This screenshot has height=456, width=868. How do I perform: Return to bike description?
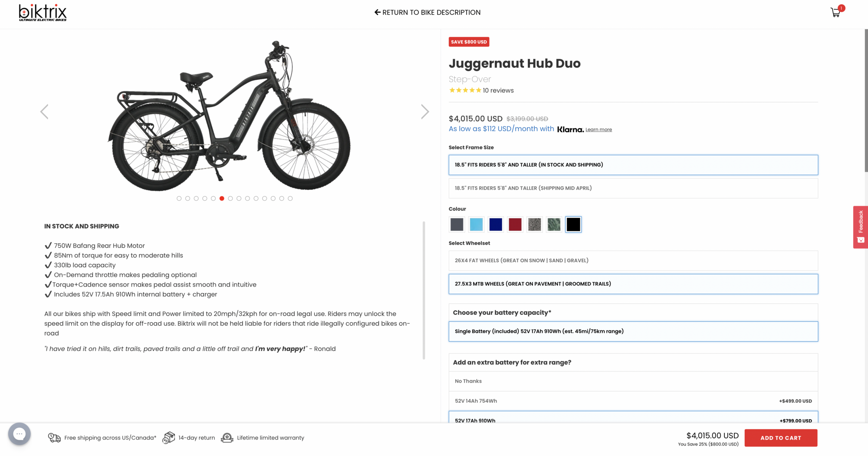coord(427,13)
